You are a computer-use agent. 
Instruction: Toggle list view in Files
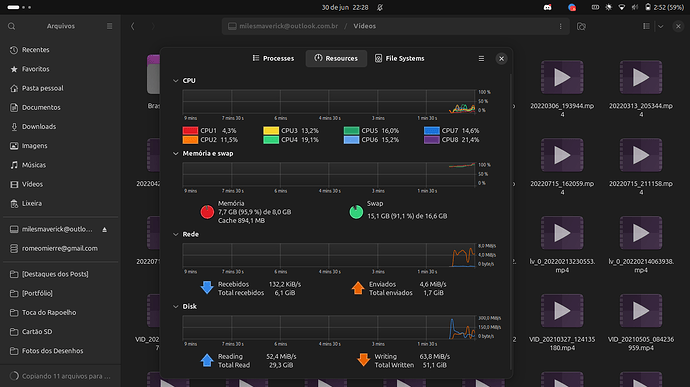[646, 26]
